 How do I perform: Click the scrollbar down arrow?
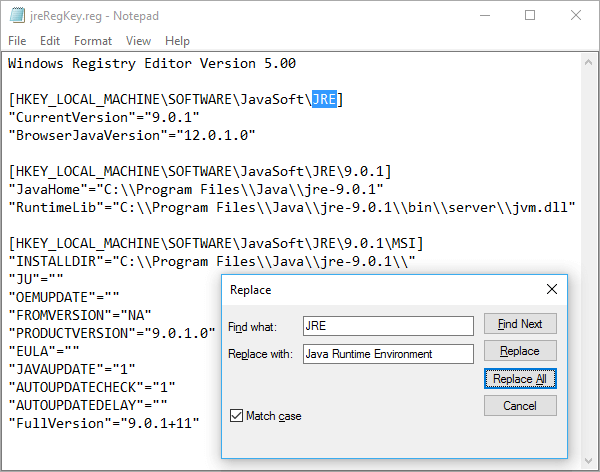point(589,461)
